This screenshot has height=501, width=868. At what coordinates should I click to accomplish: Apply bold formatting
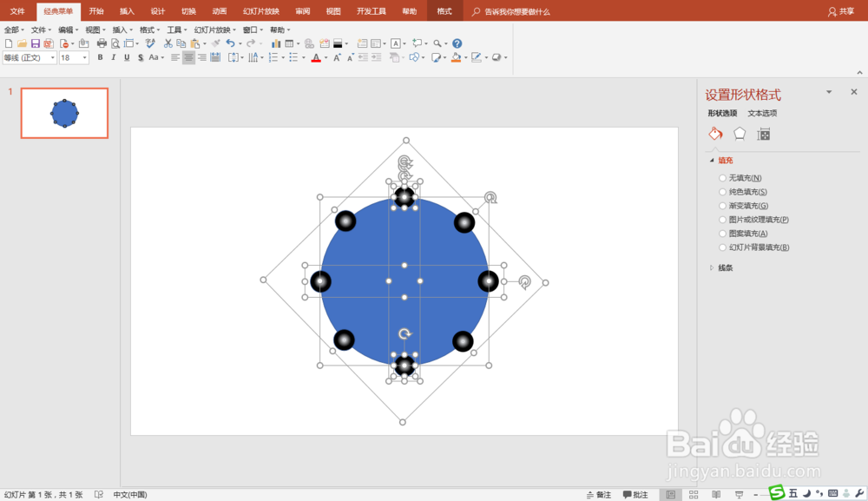point(100,57)
